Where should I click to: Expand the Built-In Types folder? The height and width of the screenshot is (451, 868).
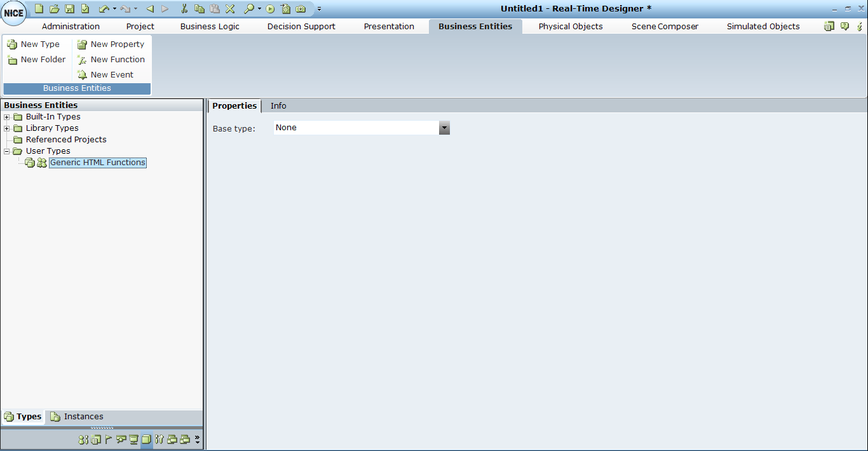(x=7, y=117)
